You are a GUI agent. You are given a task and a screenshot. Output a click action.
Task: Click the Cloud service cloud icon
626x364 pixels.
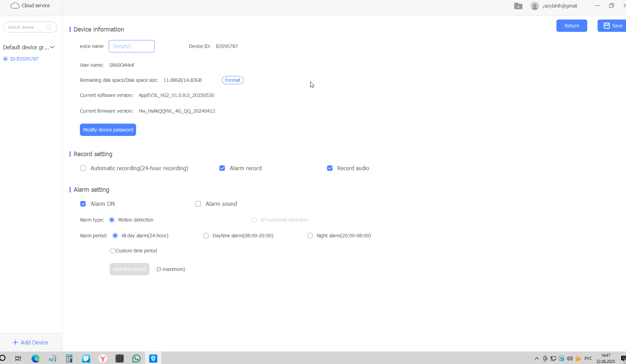pyautogui.click(x=15, y=5)
